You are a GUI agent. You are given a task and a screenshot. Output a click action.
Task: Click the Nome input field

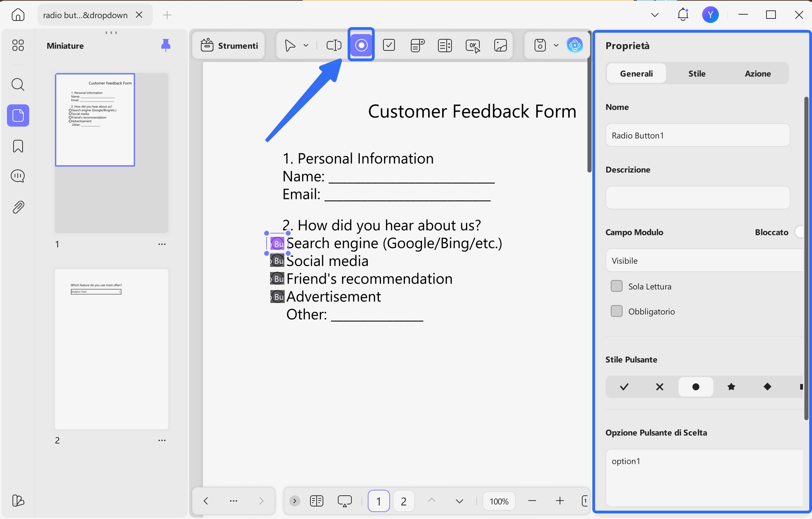pyautogui.click(x=698, y=135)
